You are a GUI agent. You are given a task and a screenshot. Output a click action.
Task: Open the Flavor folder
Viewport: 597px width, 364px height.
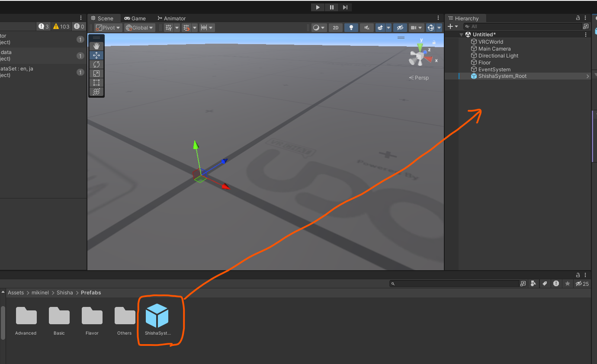(x=92, y=321)
